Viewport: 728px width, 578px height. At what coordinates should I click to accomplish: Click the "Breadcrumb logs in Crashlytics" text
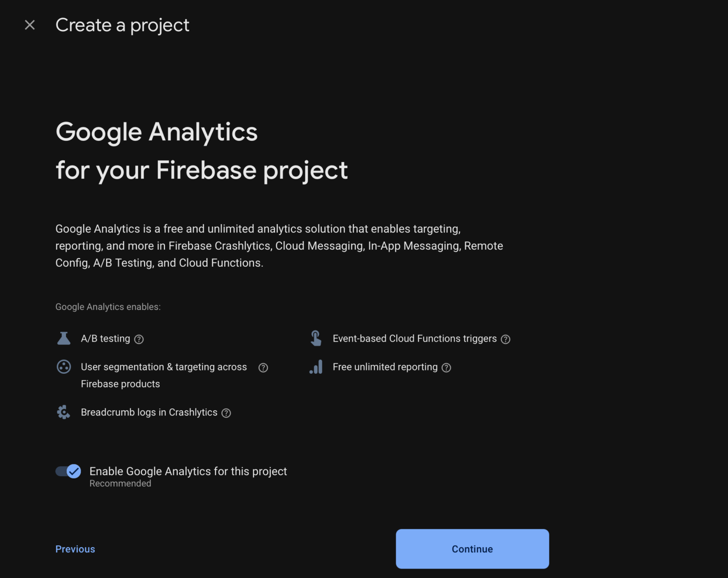point(149,412)
